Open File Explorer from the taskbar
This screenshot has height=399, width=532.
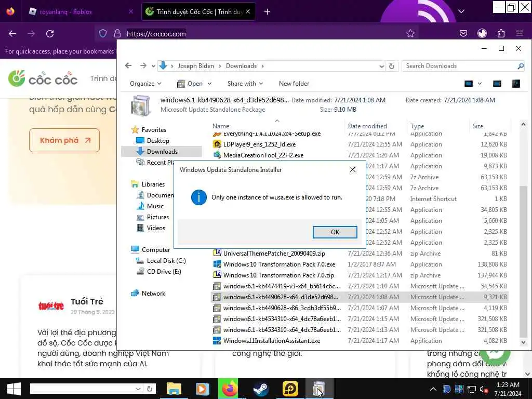(174, 389)
